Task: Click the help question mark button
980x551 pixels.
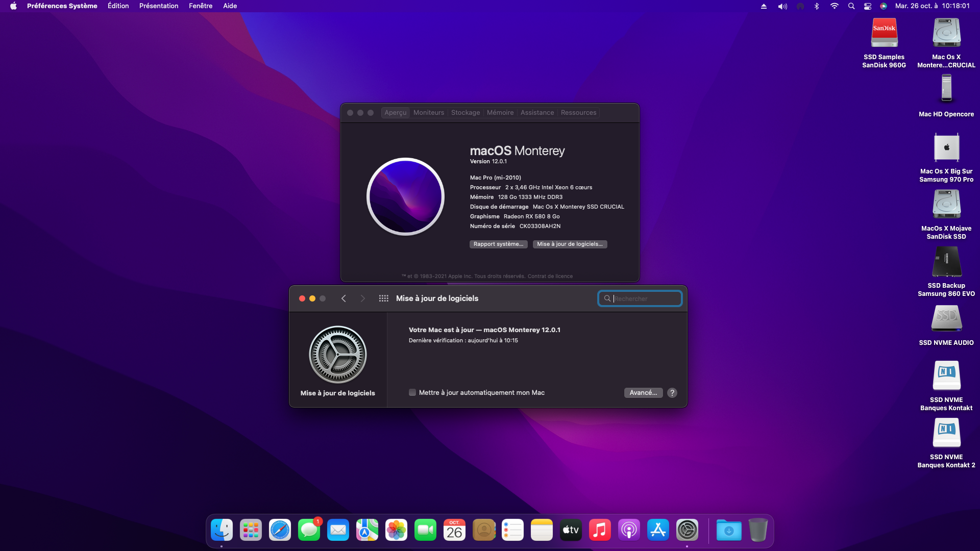Action: [672, 393]
